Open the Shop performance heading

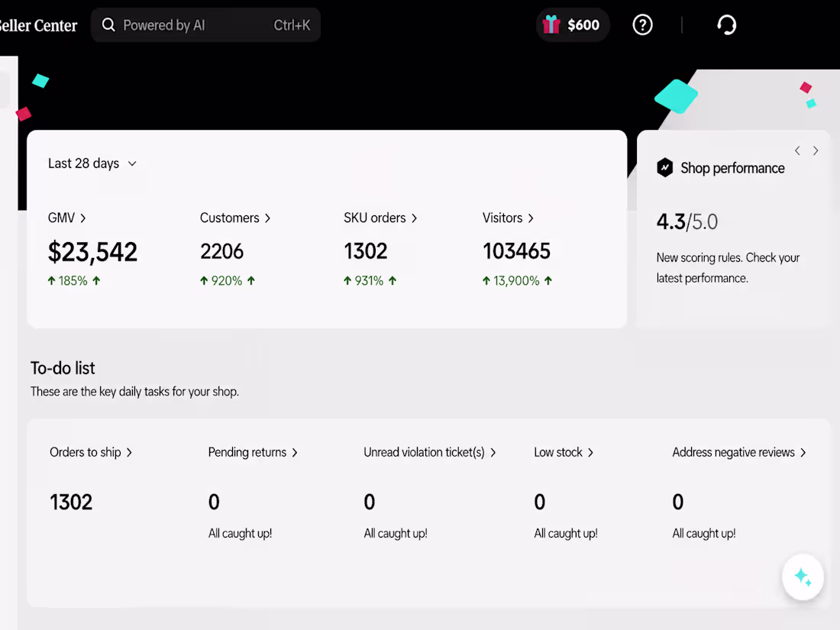(732, 168)
